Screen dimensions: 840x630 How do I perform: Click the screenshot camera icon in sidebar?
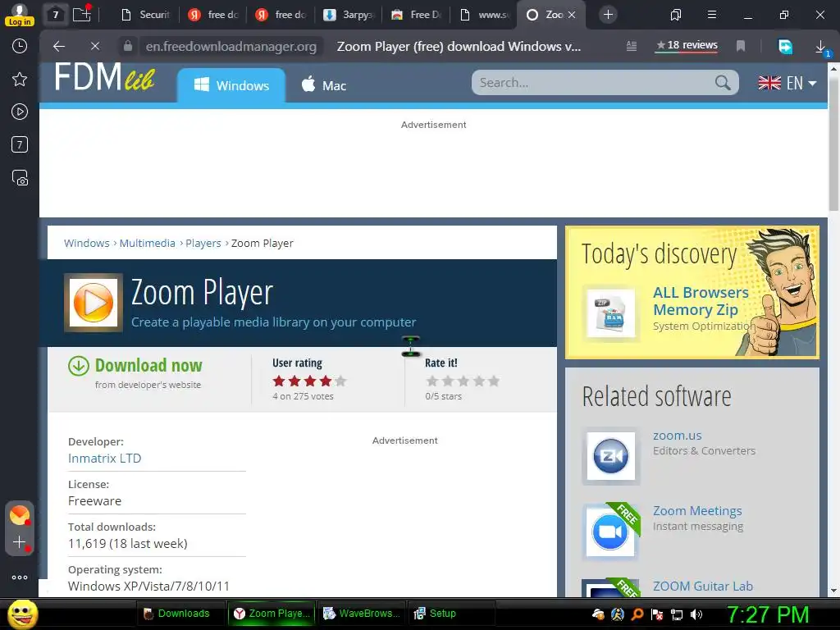coord(20,178)
